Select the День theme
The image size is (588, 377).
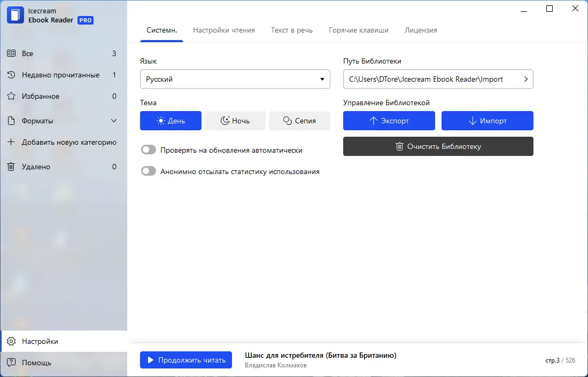(171, 121)
